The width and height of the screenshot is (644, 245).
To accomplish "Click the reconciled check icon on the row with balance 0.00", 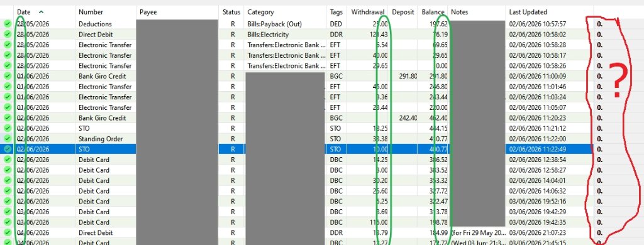I will (x=8, y=66).
